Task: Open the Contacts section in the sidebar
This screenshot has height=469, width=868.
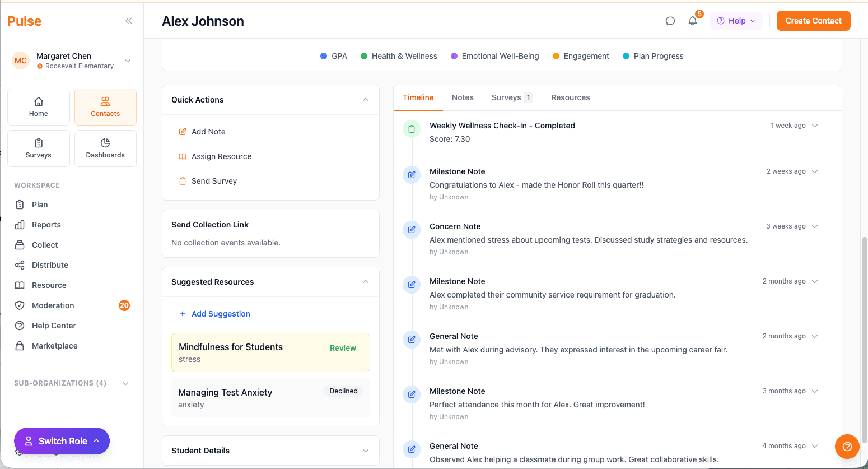Action: coord(105,106)
